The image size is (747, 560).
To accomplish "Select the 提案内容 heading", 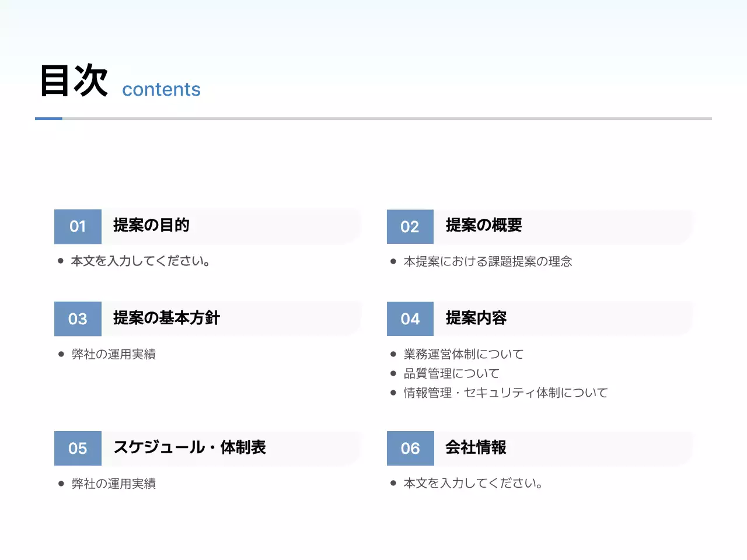I will tap(476, 318).
